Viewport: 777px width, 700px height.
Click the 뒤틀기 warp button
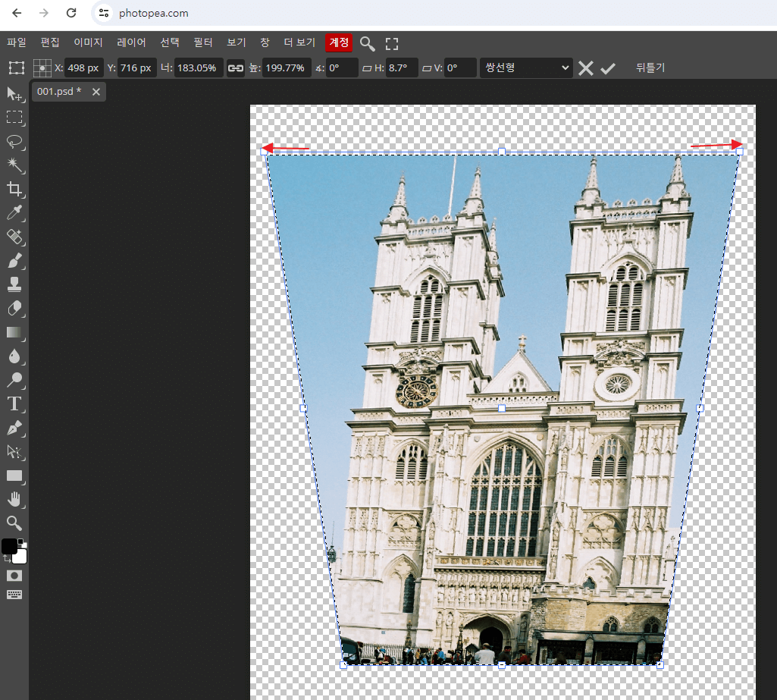click(x=650, y=67)
